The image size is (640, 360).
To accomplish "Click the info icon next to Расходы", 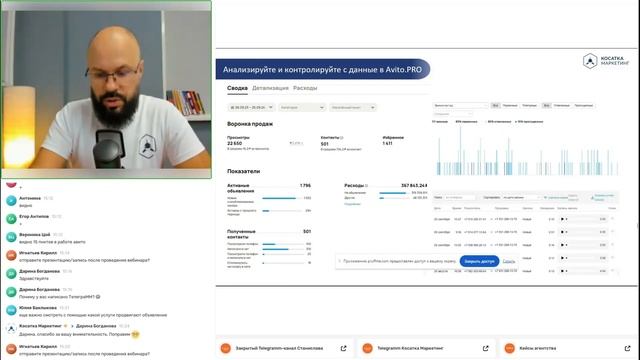I will click(x=367, y=186).
